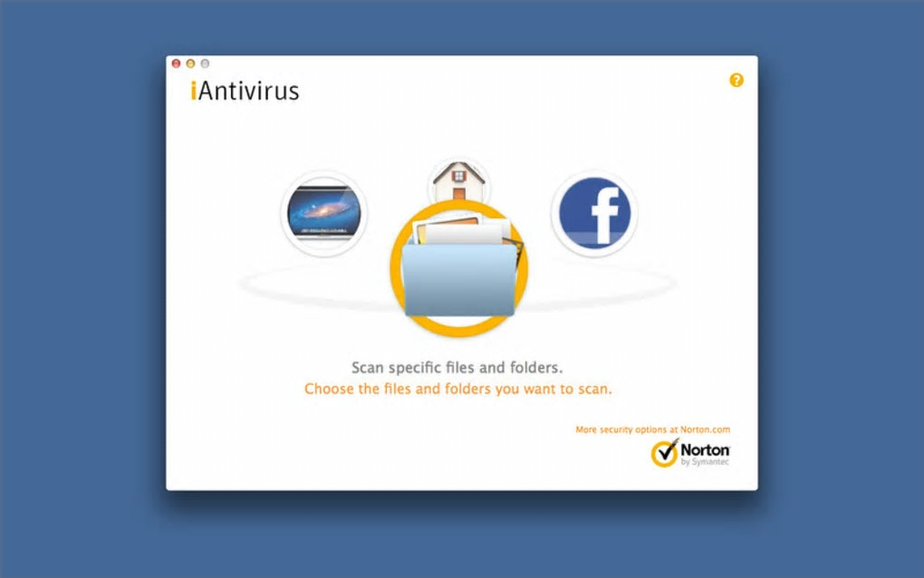
Task: Open help via the orange question mark
Action: pyautogui.click(x=736, y=80)
